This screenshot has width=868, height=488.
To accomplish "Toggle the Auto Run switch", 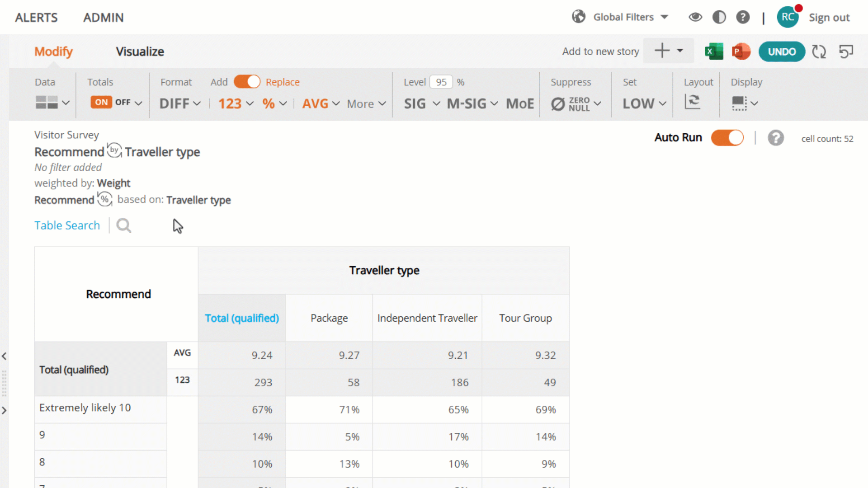I will 727,137.
